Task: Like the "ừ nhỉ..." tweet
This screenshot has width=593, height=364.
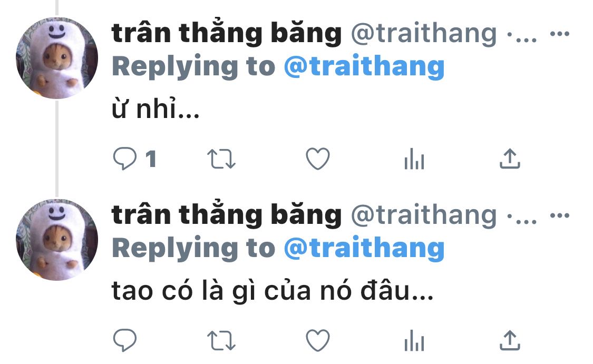Action: 318,159
